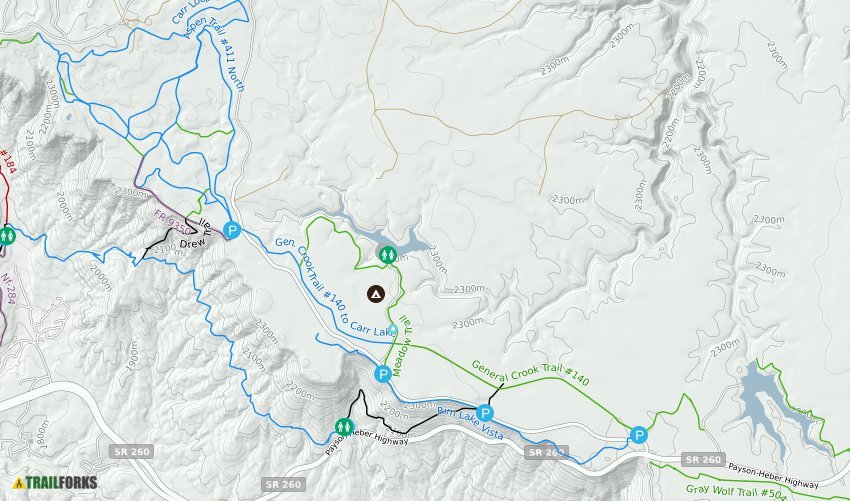The width and height of the screenshot is (850, 501).
Task: Click the leftmost SR 260 highway badge
Action: 132,451
